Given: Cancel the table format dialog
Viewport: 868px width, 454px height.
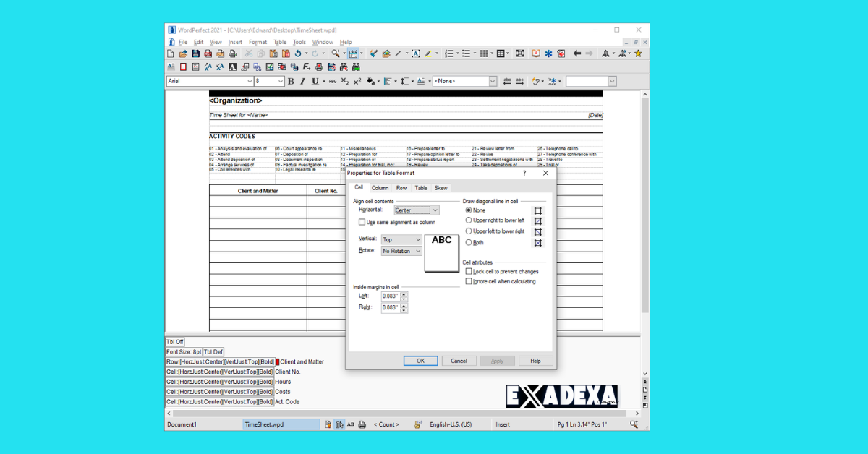Looking at the screenshot, I should (x=458, y=361).
